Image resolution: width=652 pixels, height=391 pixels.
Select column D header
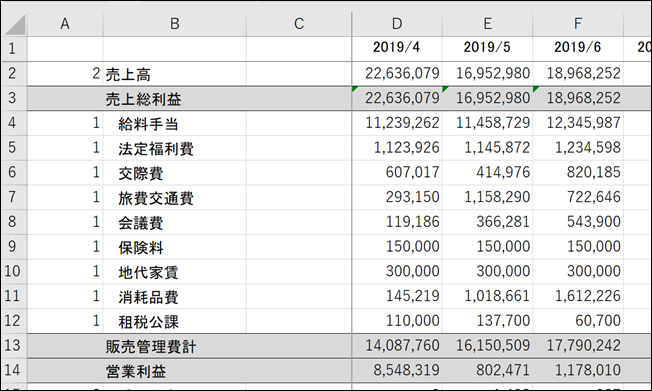(x=397, y=24)
